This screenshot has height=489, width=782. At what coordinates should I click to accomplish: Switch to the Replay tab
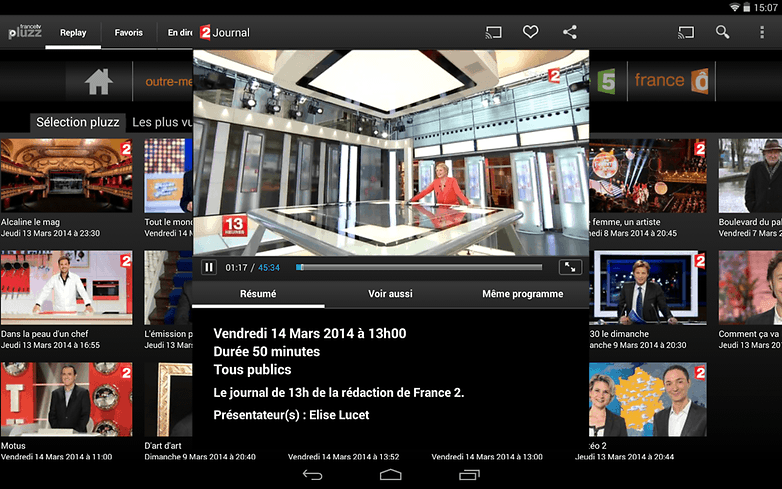coord(73,32)
